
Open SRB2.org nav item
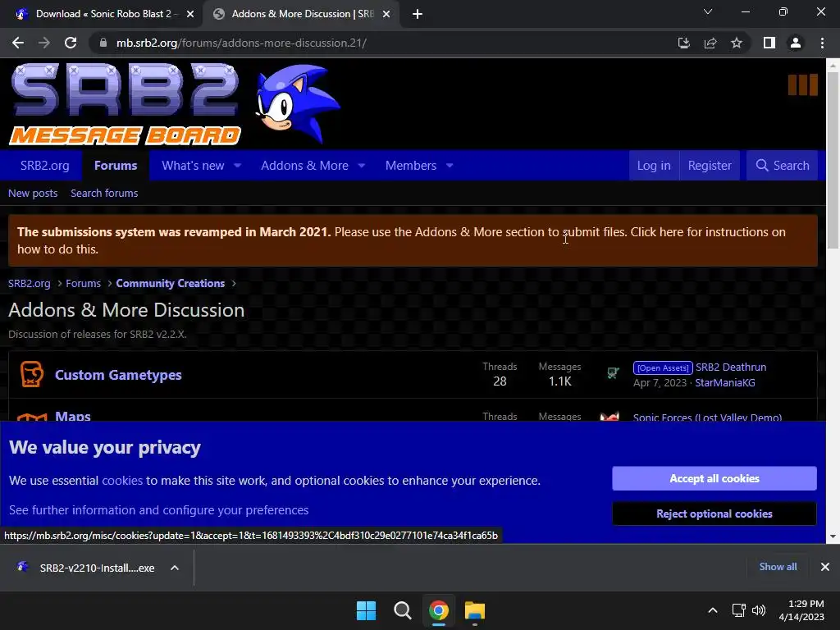click(x=45, y=166)
